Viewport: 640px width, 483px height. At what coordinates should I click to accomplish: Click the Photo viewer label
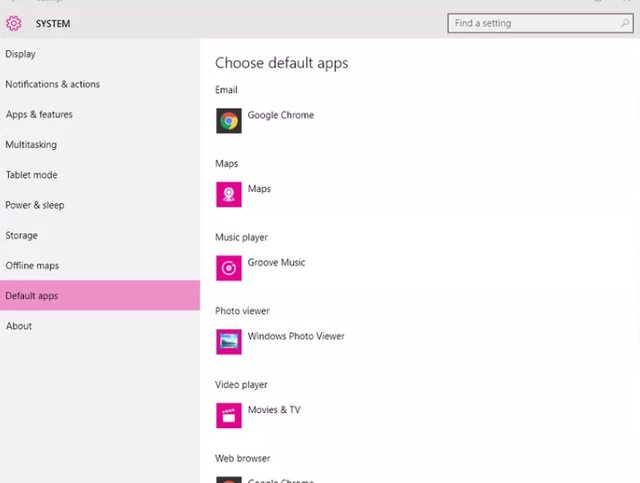(x=242, y=311)
